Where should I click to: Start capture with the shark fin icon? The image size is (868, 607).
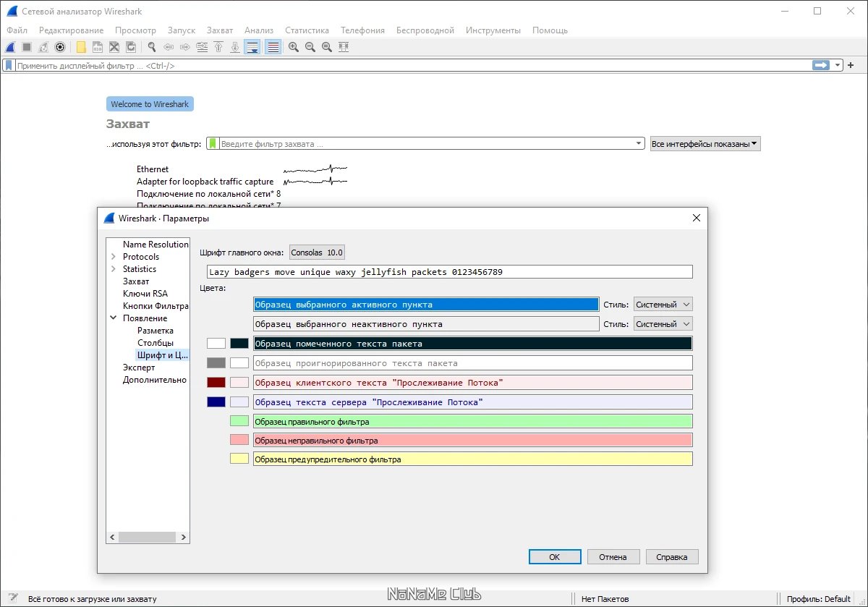click(11, 47)
